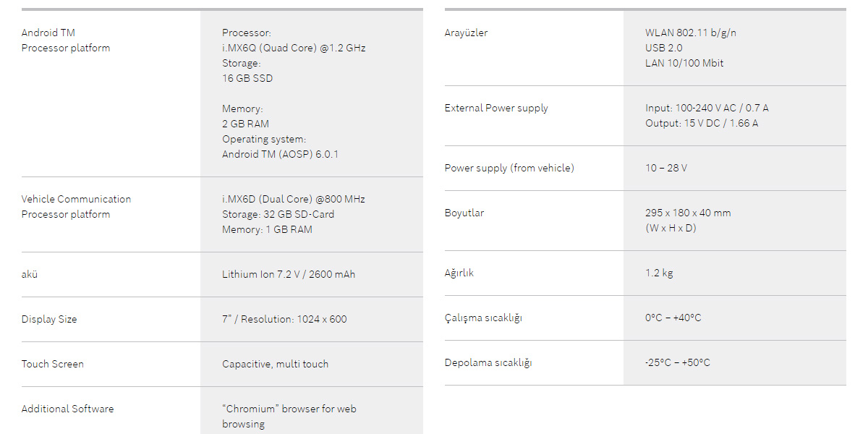The width and height of the screenshot is (868, 434).
Task: Click the "Ağırlık" row label
Action: (x=459, y=273)
